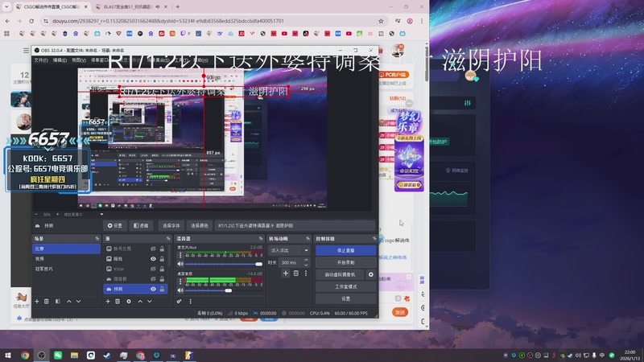Open Mic/Aux channel options dots

point(180,255)
